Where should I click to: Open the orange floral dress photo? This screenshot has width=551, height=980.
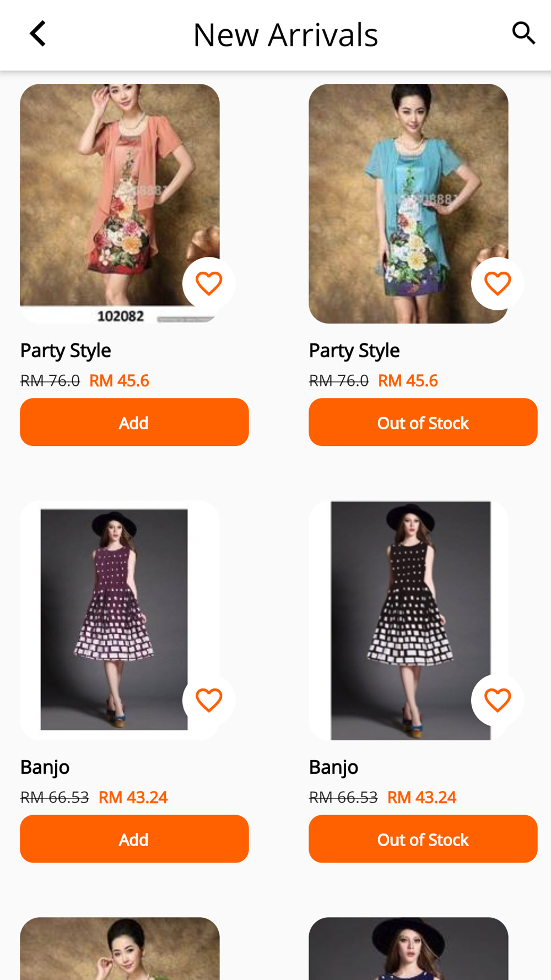click(120, 203)
